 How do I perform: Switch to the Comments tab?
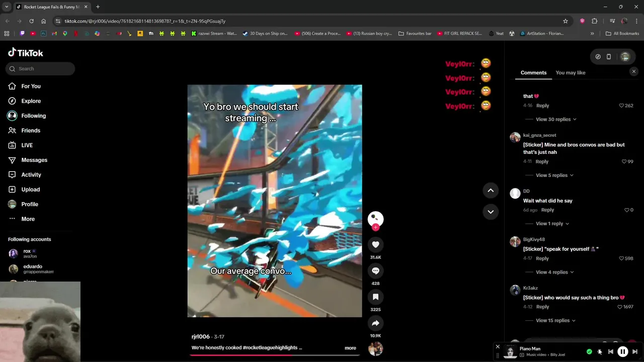533,73
